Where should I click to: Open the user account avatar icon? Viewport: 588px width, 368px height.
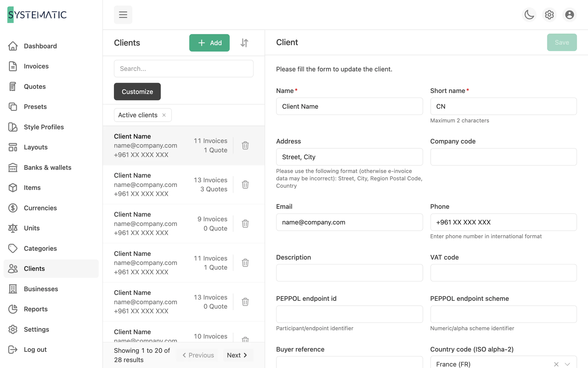pyautogui.click(x=569, y=15)
